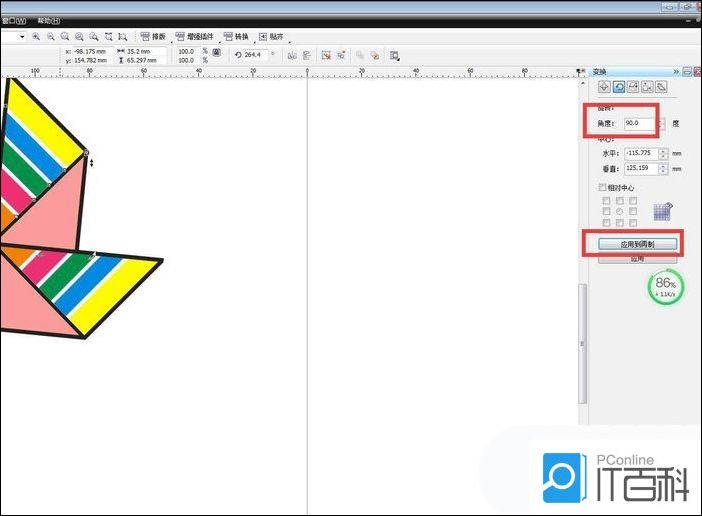
Task: Enable the 相对中心 checkbox
Action: (x=602, y=187)
